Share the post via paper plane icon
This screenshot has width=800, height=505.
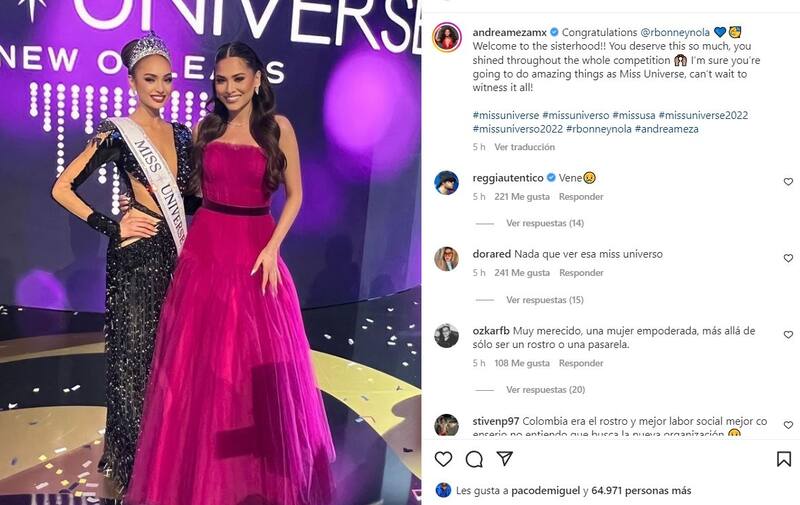(x=505, y=458)
